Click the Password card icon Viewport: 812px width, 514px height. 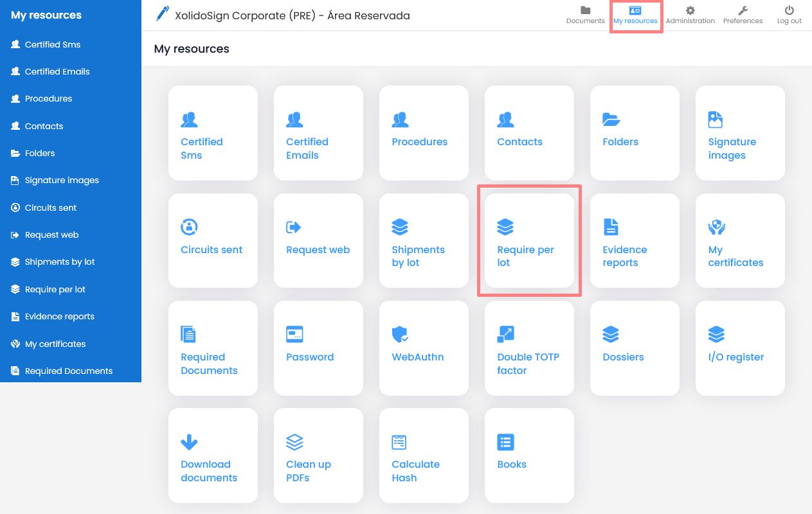(294, 334)
